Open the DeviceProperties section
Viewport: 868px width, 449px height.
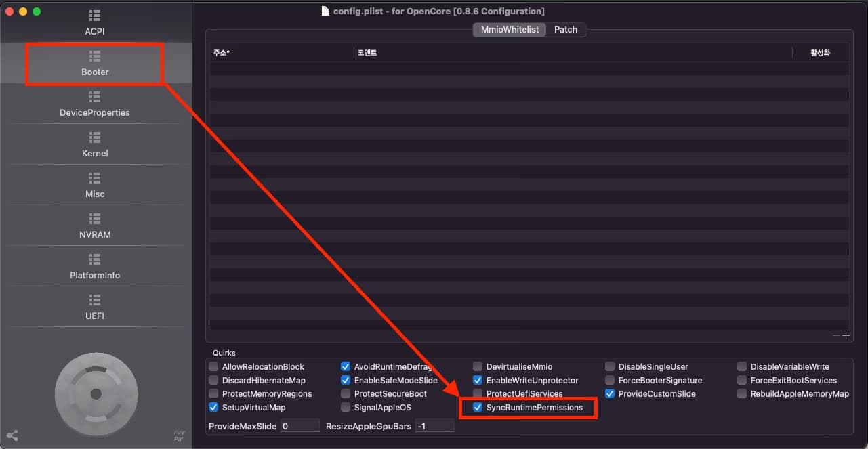[x=95, y=105]
